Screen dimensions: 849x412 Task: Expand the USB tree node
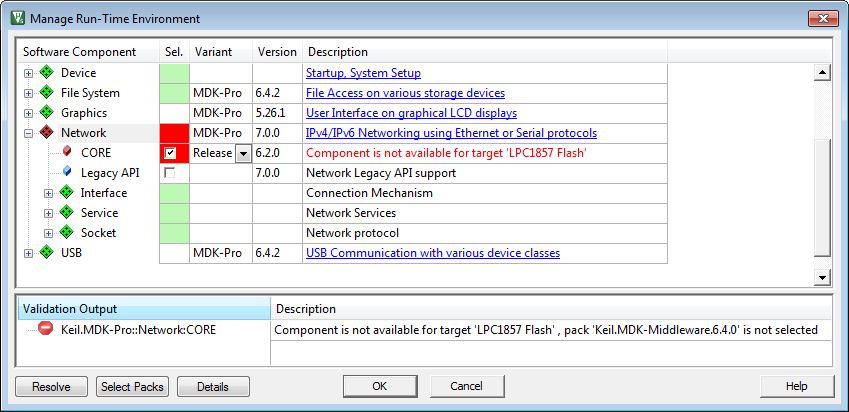pyautogui.click(x=28, y=253)
